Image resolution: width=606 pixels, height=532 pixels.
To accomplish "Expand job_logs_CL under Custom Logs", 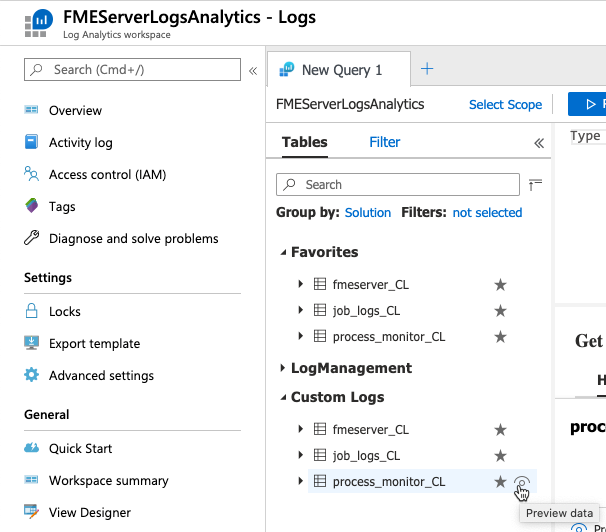I will tap(301, 455).
